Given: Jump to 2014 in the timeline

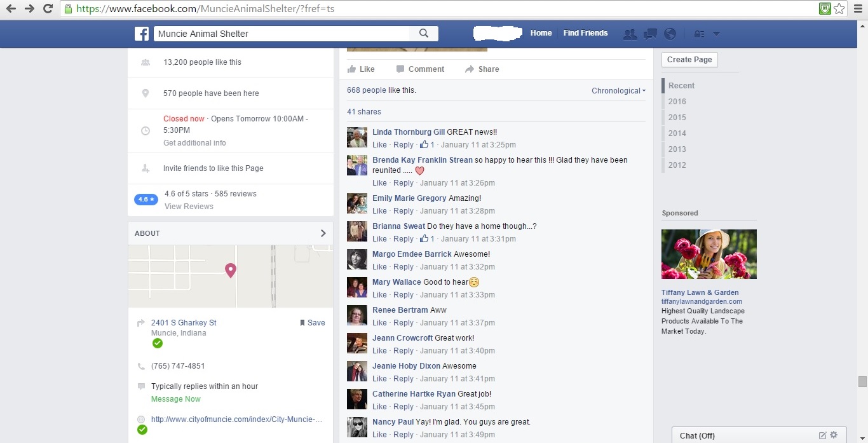Looking at the screenshot, I should (677, 133).
